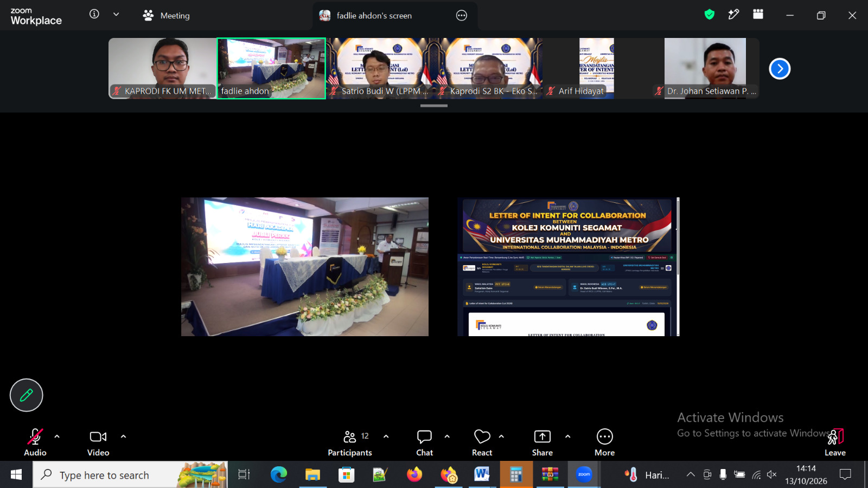Select Arif Hidayat video thumbnail
This screenshot has height=488, width=868.
tap(597, 68)
